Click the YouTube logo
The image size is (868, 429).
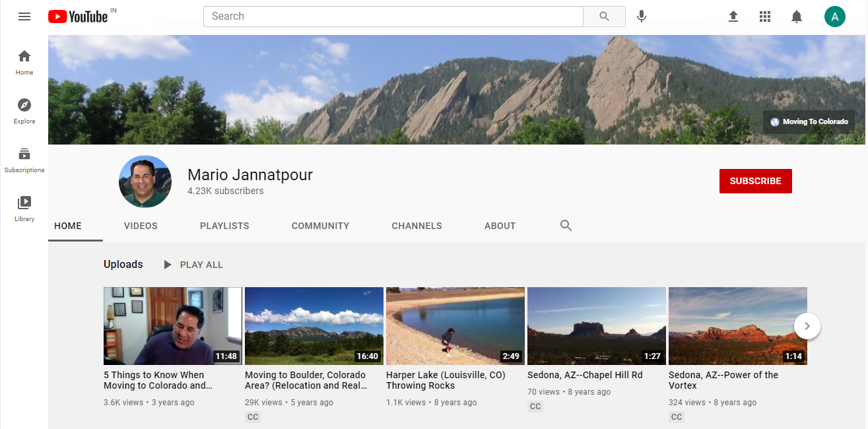(x=78, y=16)
